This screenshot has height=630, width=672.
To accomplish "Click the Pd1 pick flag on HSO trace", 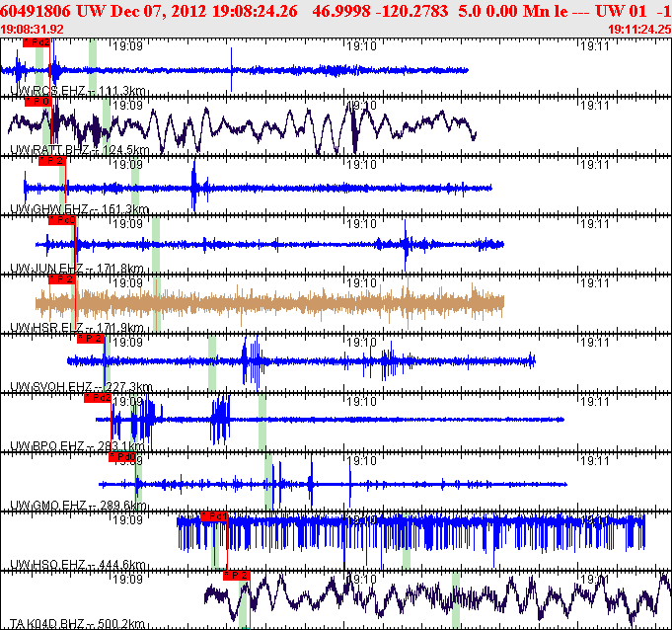I will (x=214, y=516).
